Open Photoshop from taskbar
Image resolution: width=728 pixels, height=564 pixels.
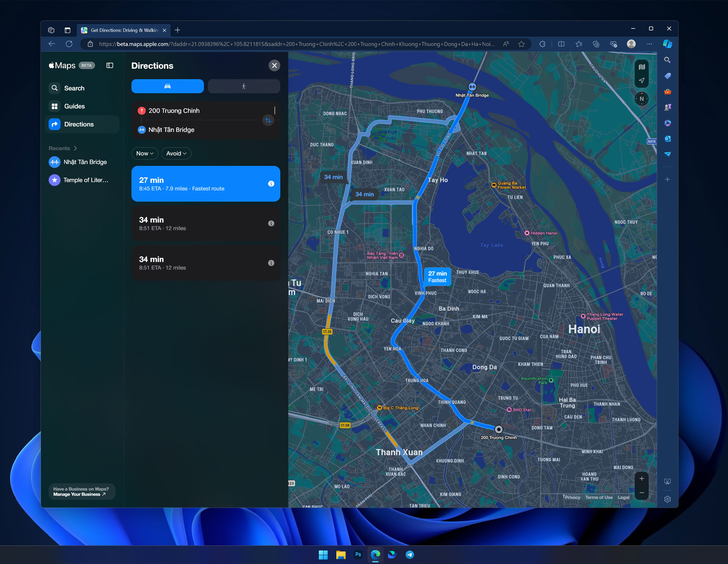pos(358,555)
